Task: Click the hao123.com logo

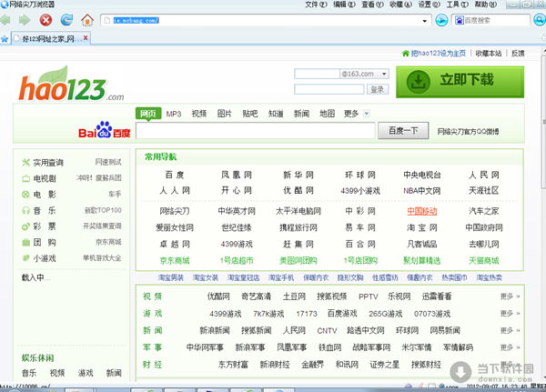Action: (x=71, y=84)
